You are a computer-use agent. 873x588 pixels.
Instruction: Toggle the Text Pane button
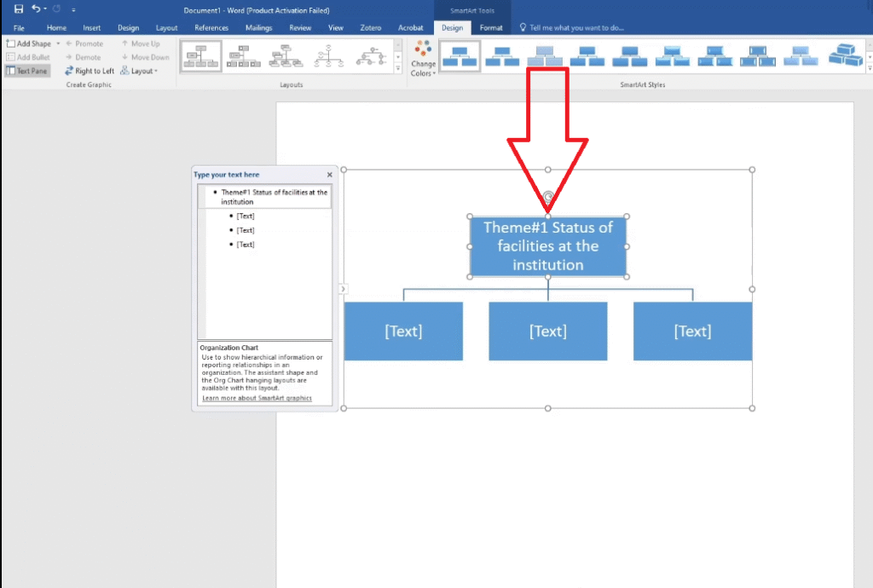point(26,71)
